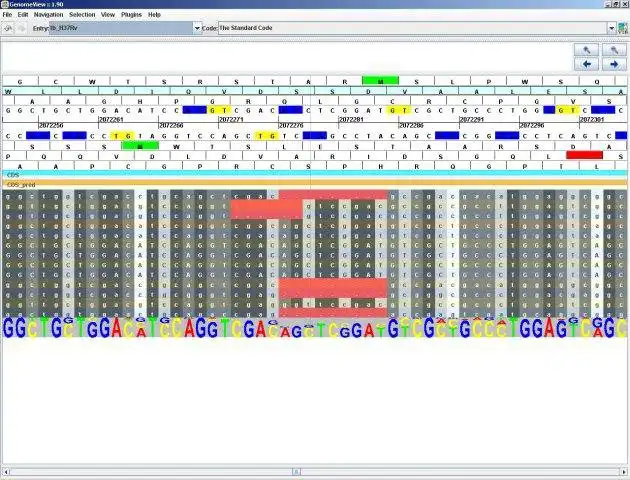Click the left magnifier zoom button

pos(587,50)
